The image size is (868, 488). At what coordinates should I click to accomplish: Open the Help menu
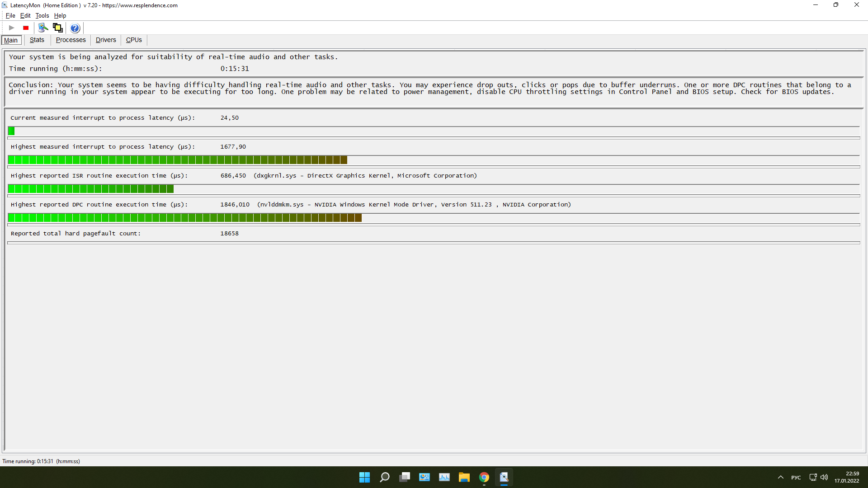point(60,15)
